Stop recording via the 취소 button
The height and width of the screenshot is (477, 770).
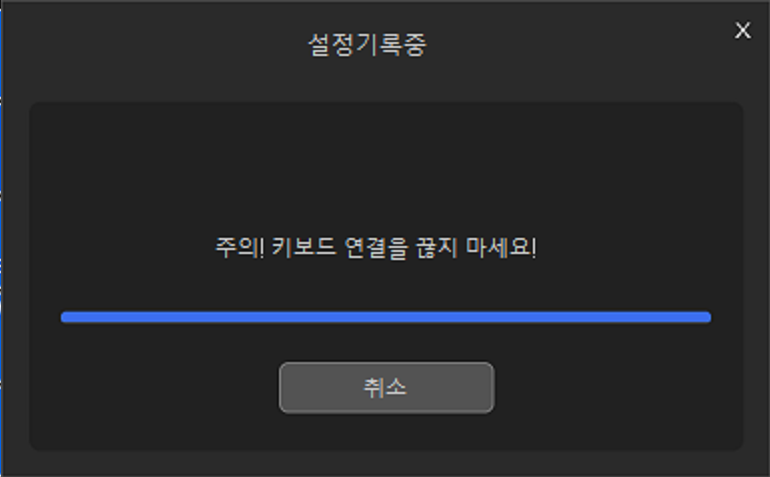click(x=386, y=388)
